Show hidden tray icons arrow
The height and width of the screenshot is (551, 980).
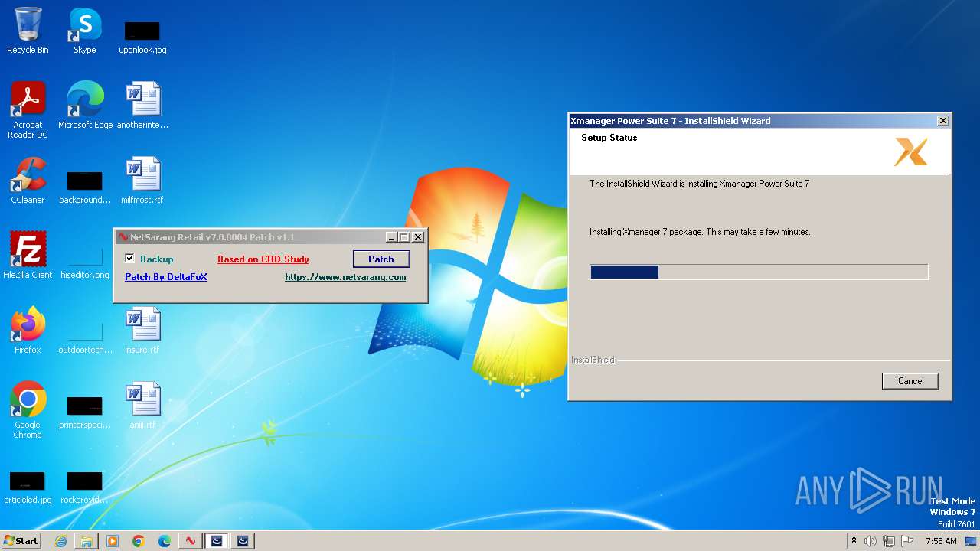pyautogui.click(x=854, y=541)
